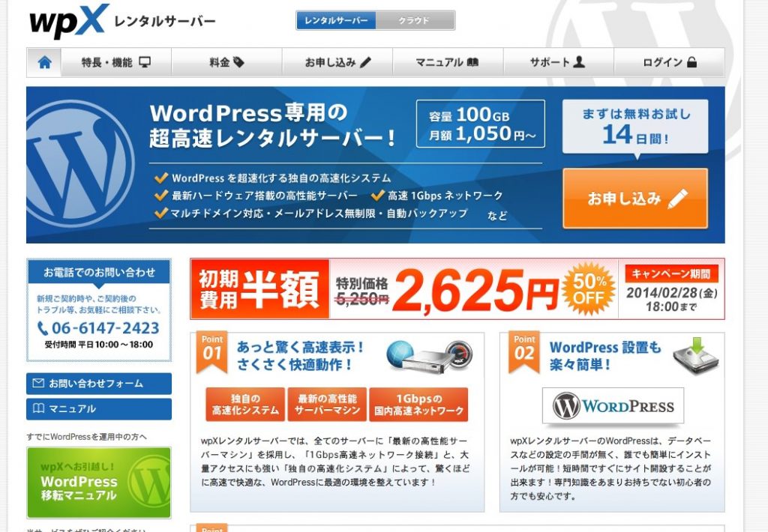Viewport: 768px width, 532px height.
Task: Click すでにWordPressを運用中の方へ text
Action: [x=87, y=437]
